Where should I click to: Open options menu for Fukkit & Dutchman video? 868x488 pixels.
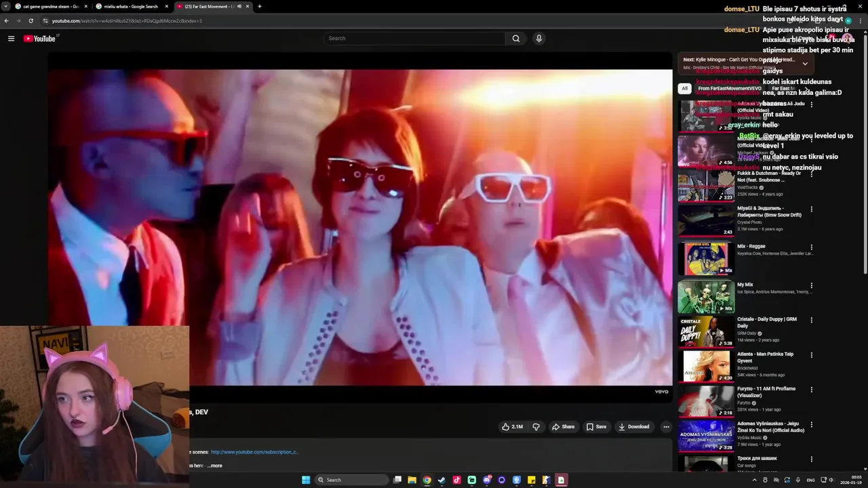[812, 174]
